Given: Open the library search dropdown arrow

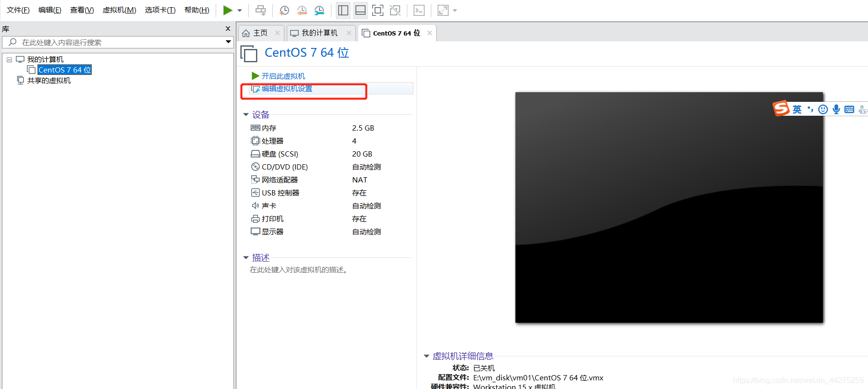Looking at the screenshot, I should 229,42.
